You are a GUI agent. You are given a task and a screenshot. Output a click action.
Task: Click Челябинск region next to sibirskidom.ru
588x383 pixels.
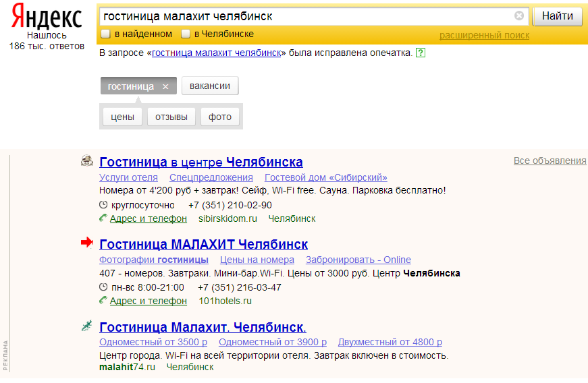click(292, 218)
